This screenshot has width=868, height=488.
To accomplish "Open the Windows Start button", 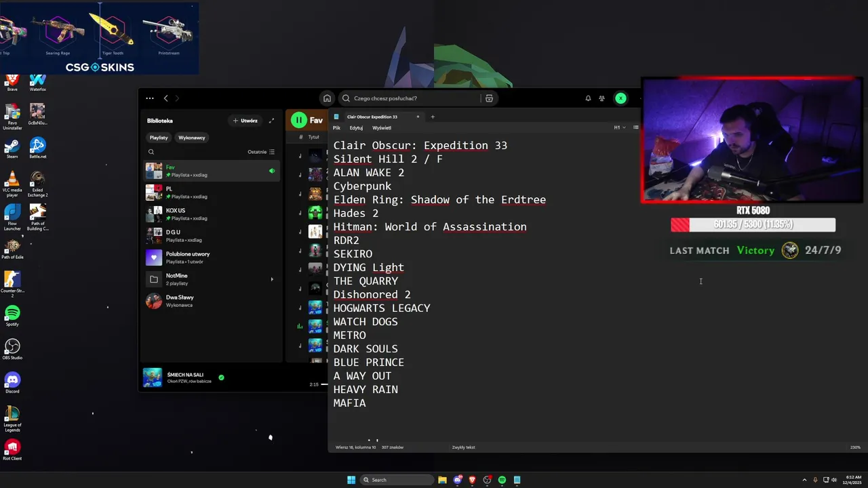I will point(351,480).
